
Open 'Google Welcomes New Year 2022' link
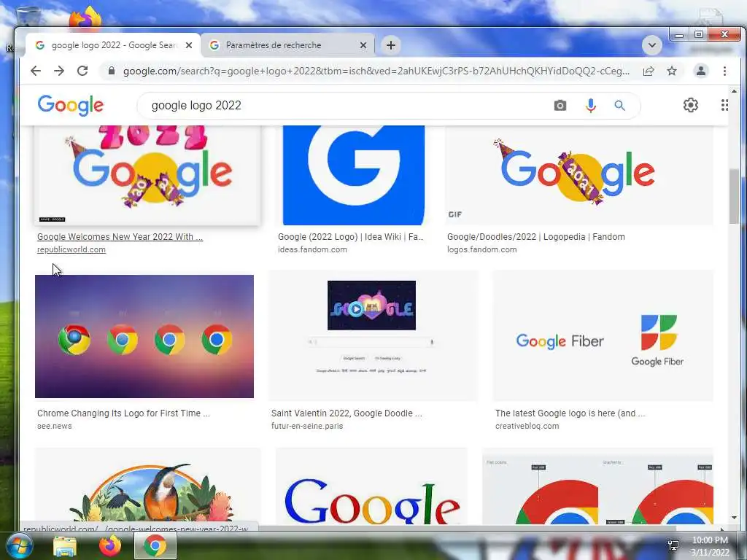[x=120, y=237]
